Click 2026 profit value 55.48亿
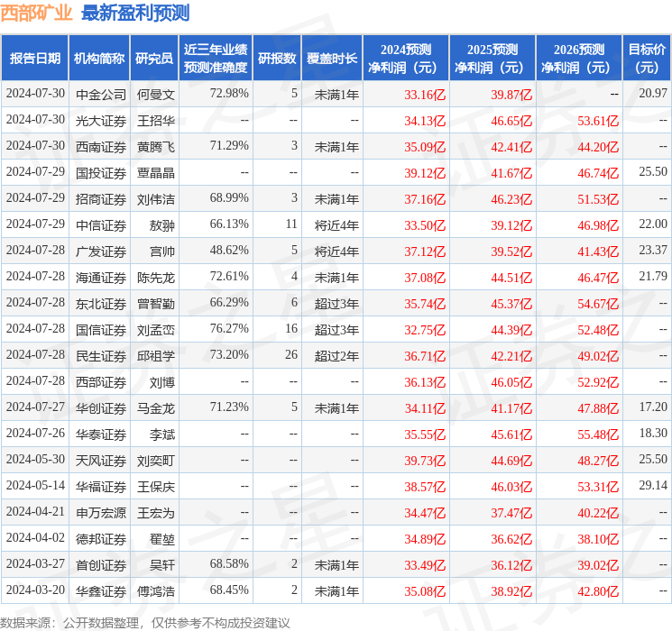This screenshot has height=631, width=672. click(598, 434)
